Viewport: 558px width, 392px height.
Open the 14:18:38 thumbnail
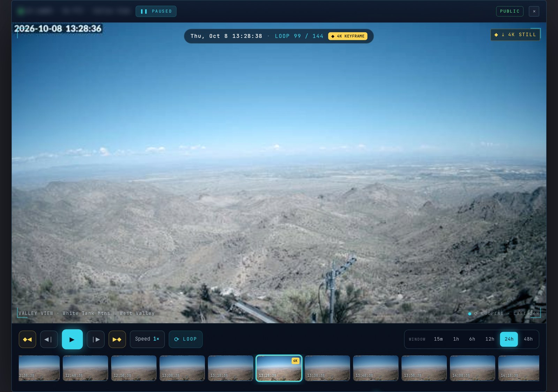pyautogui.click(x=519, y=368)
